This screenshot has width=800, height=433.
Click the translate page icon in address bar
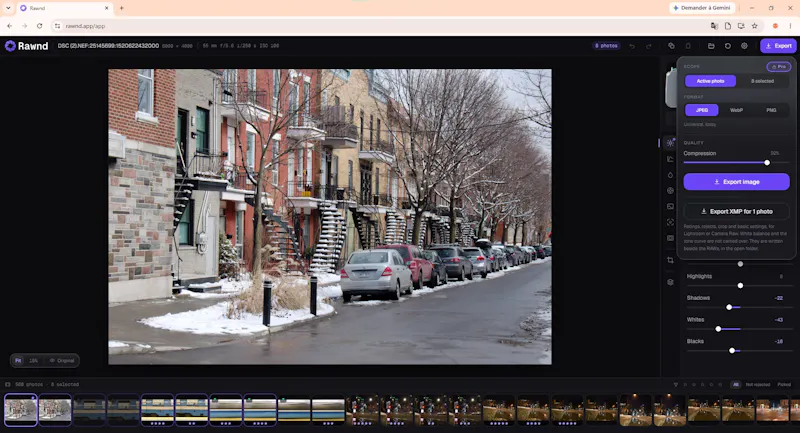(x=714, y=26)
